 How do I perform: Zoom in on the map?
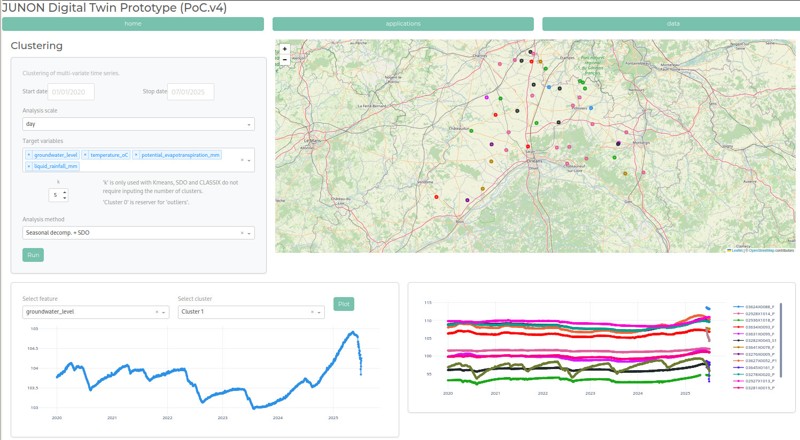coord(285,49)
